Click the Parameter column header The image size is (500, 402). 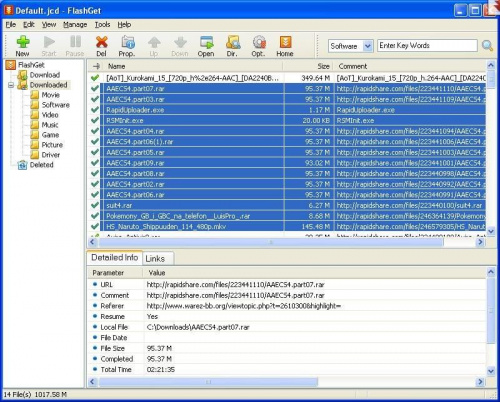click(115, 273)
